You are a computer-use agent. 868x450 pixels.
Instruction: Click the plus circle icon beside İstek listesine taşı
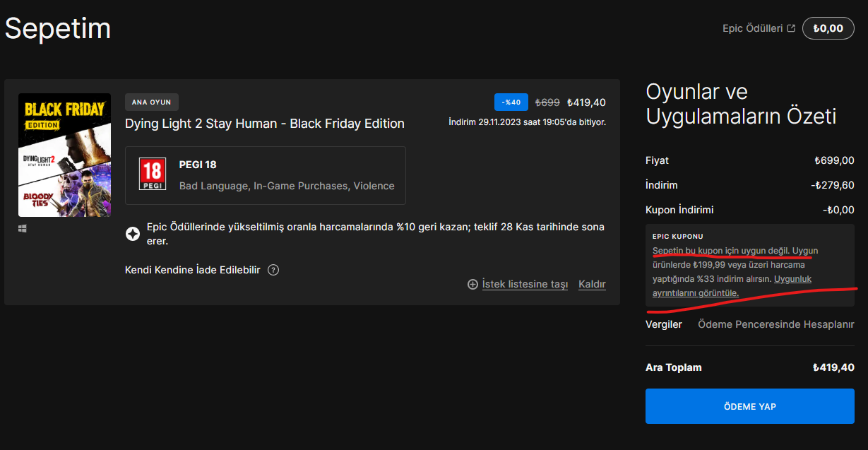(472, 284)
